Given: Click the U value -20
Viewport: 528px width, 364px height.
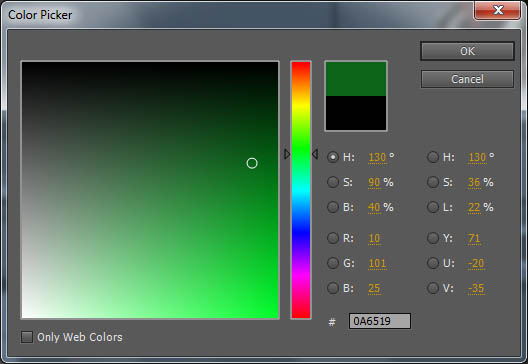Looking at the screenshot, I should 476,263.
